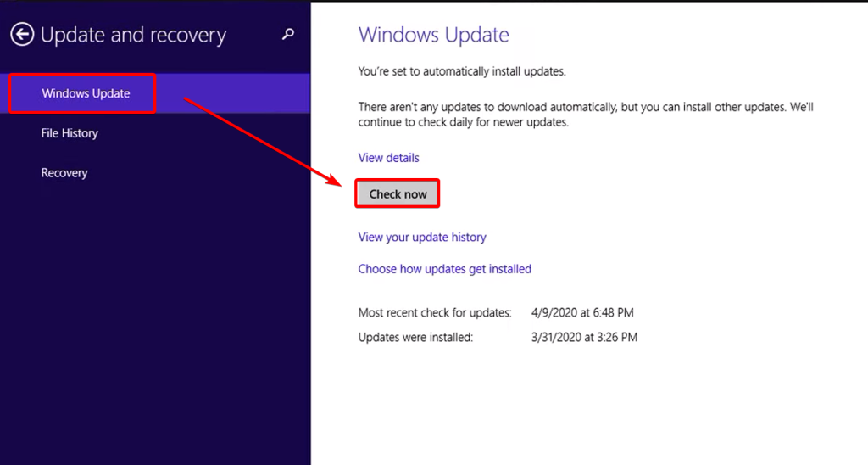Open File History settings
The height and width of the screenshot is (465, 868).
click(70, 133)
